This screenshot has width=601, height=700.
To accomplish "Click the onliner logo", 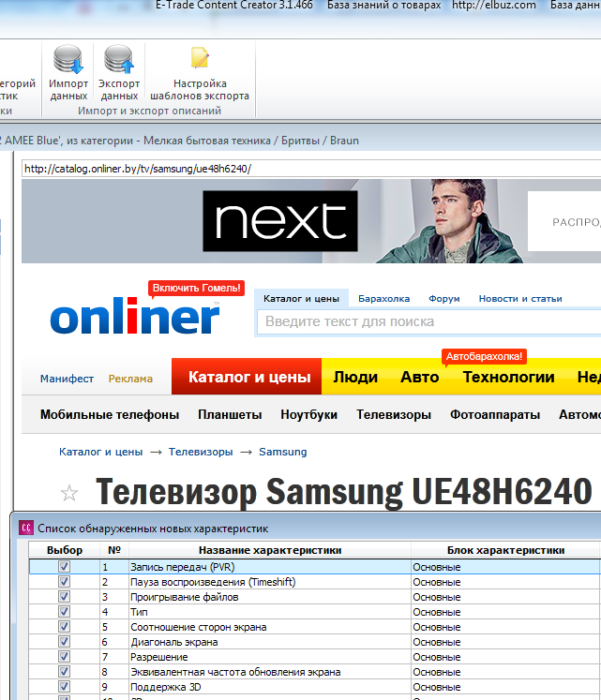I will 135,317.
